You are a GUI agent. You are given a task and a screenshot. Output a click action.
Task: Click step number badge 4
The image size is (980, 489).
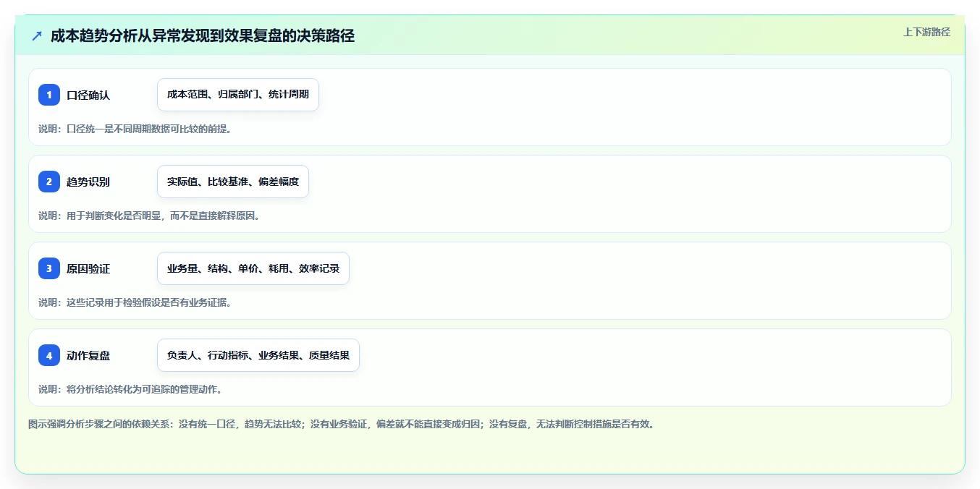click(49, 355)
